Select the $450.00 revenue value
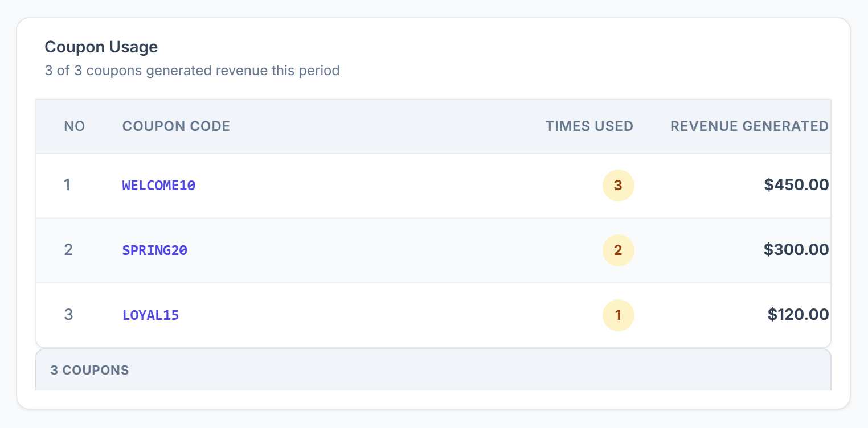The image size is (868, 428). 796,185
